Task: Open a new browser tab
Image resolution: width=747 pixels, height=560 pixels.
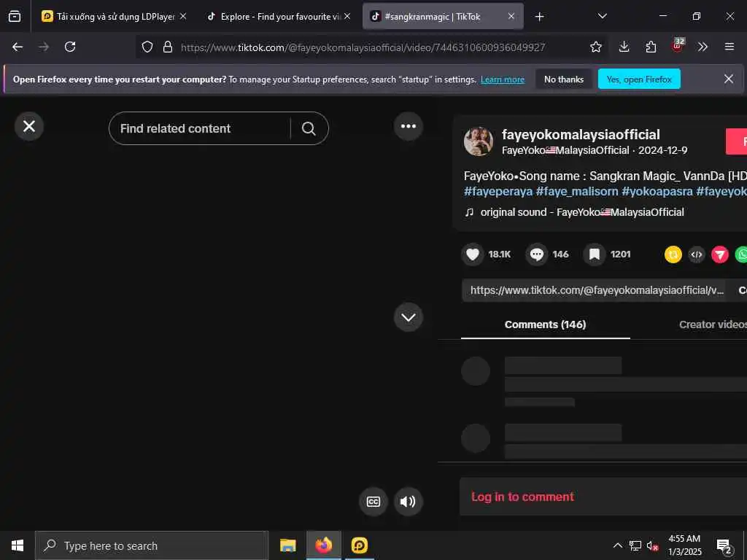Action: tap(539, 17)
